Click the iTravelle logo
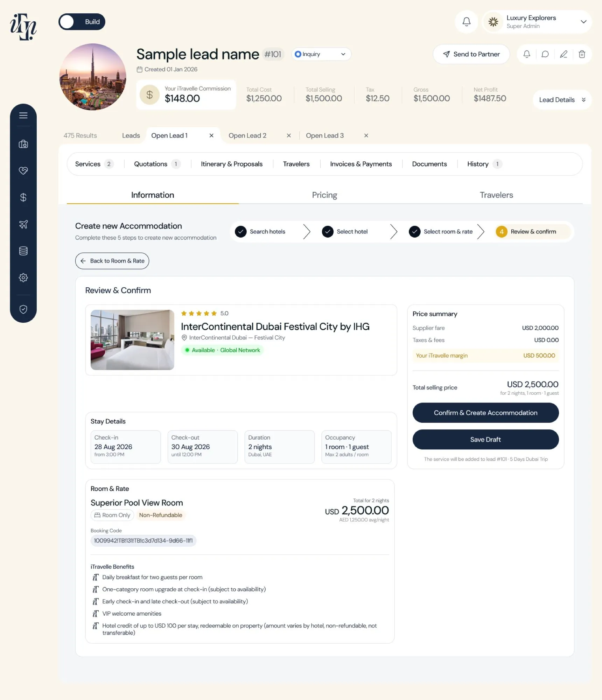Image resolution: width=602 pixels, height=700 pixels. pos(23,27)
